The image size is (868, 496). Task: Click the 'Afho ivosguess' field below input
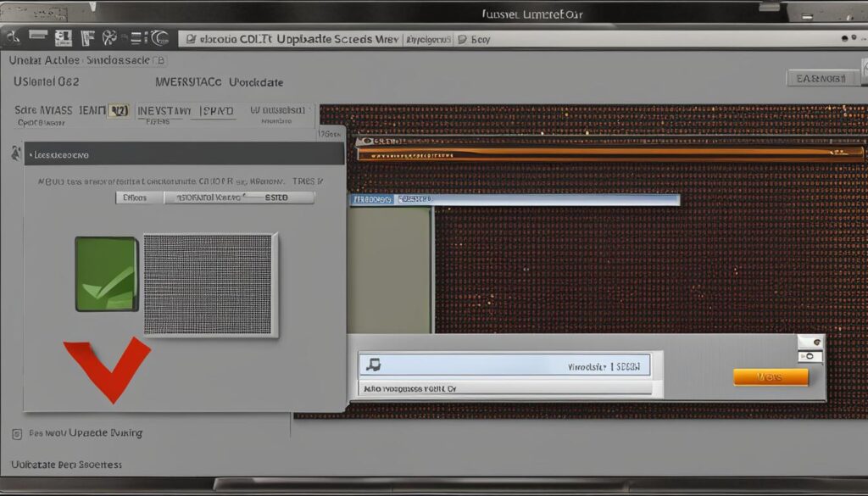tap(505, 388)
